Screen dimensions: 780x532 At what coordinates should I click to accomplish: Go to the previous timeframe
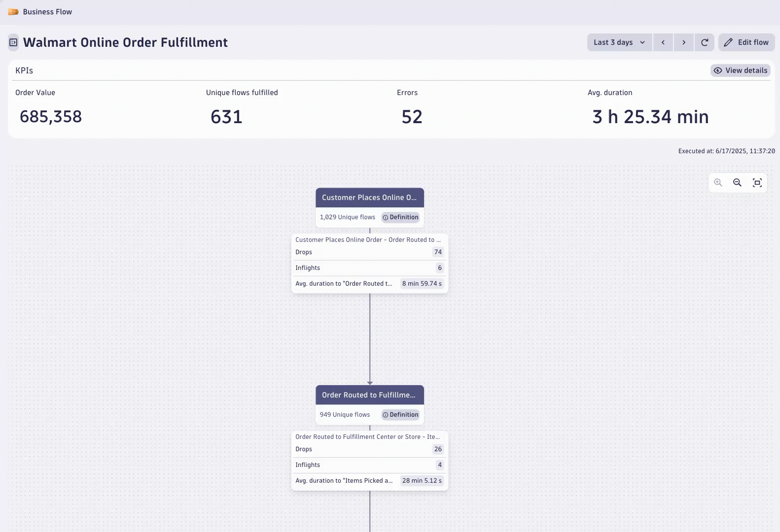tap(663, 42)
